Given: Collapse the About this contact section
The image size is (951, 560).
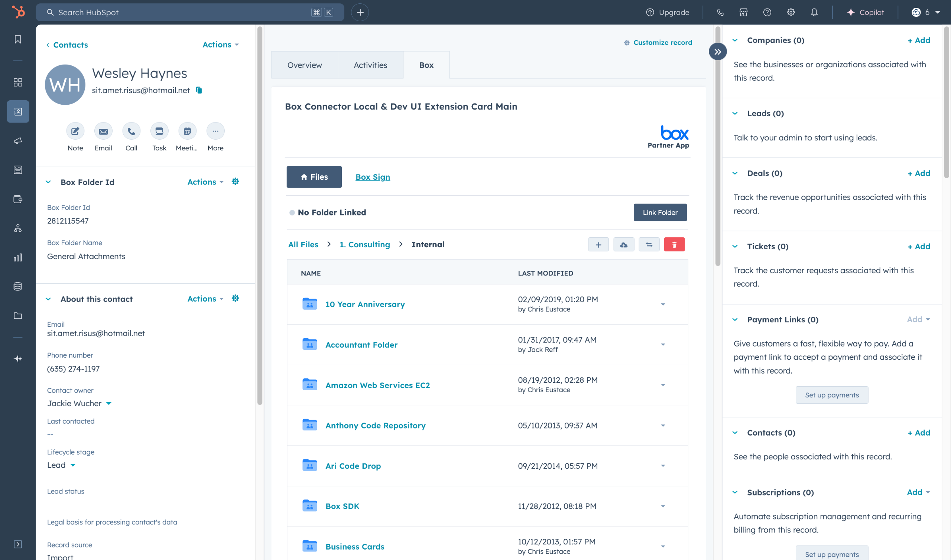Looking at the screenshot, I should point(48,299).
